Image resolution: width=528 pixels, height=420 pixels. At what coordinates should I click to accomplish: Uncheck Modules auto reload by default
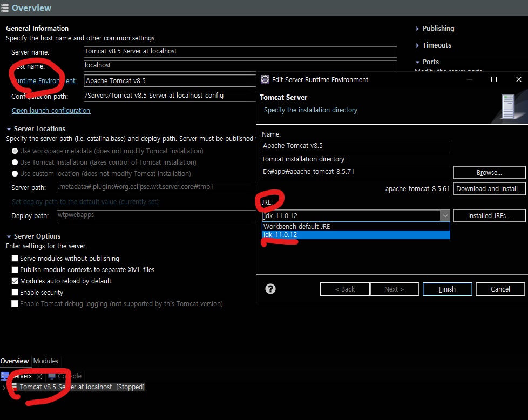pyautogui.click(x=15, y=281)
